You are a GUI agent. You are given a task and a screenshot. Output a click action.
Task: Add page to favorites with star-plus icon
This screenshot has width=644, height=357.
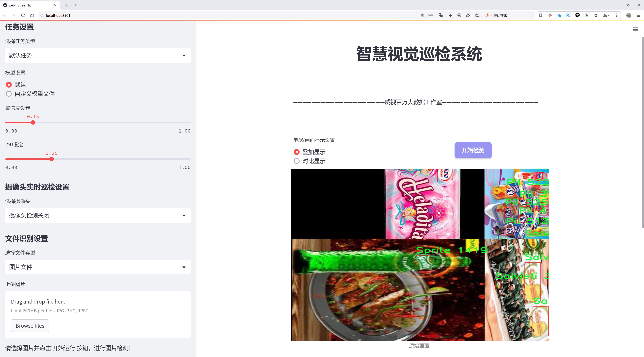pyautogui.click(x=477, y=15)
